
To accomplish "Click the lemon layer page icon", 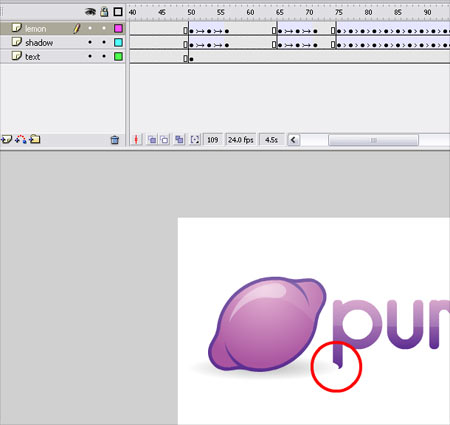I will coord(17,28).
